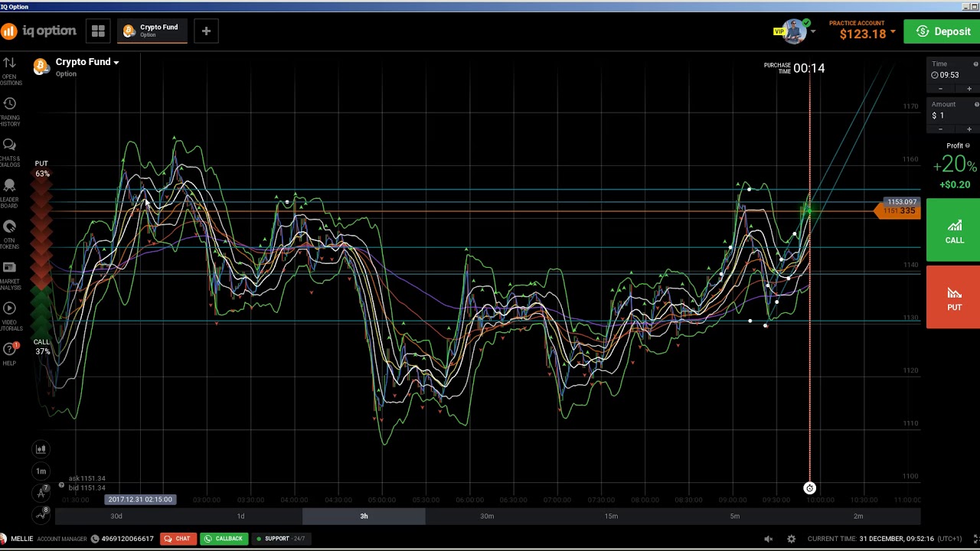Viewport: 980px width, 551px height.
Task: Click the clock icon on the expiry line
Action: (809, 488)
